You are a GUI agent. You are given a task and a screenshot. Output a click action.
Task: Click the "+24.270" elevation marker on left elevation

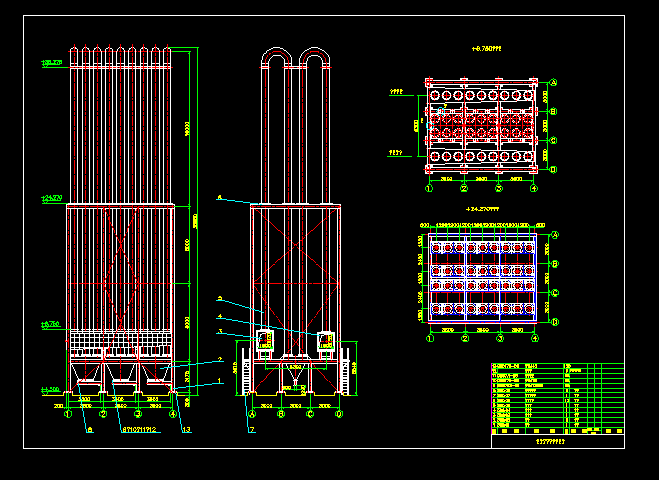(x=52, y=198)
